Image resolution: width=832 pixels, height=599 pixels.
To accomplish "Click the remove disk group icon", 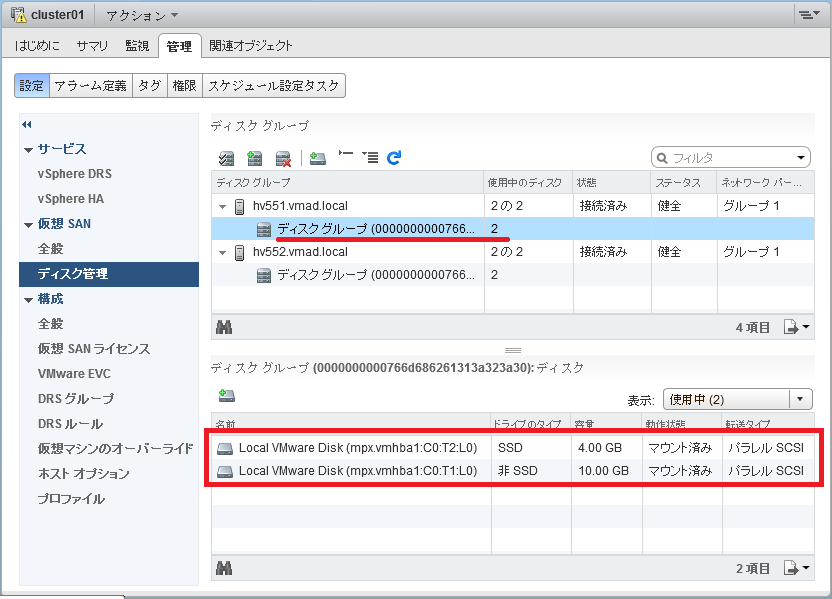I will [283, 158].
